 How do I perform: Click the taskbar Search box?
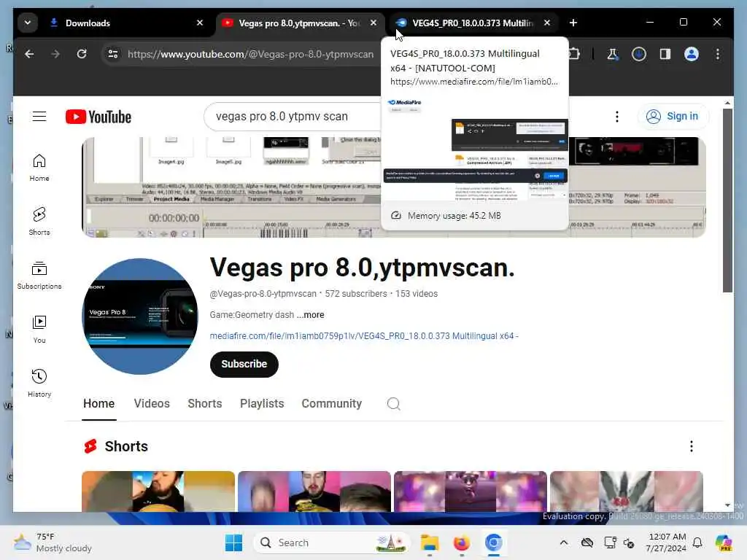tap(332, 542)
